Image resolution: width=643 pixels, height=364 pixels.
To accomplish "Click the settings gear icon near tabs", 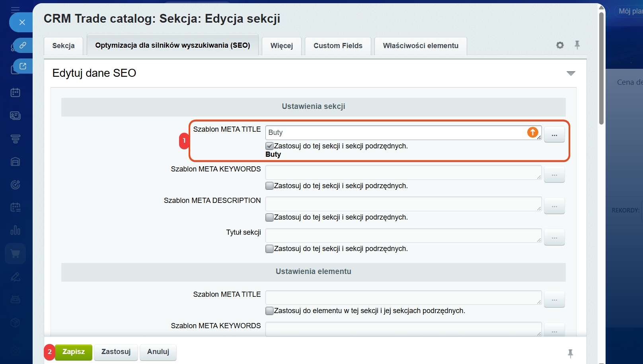I will coord(560,45).
